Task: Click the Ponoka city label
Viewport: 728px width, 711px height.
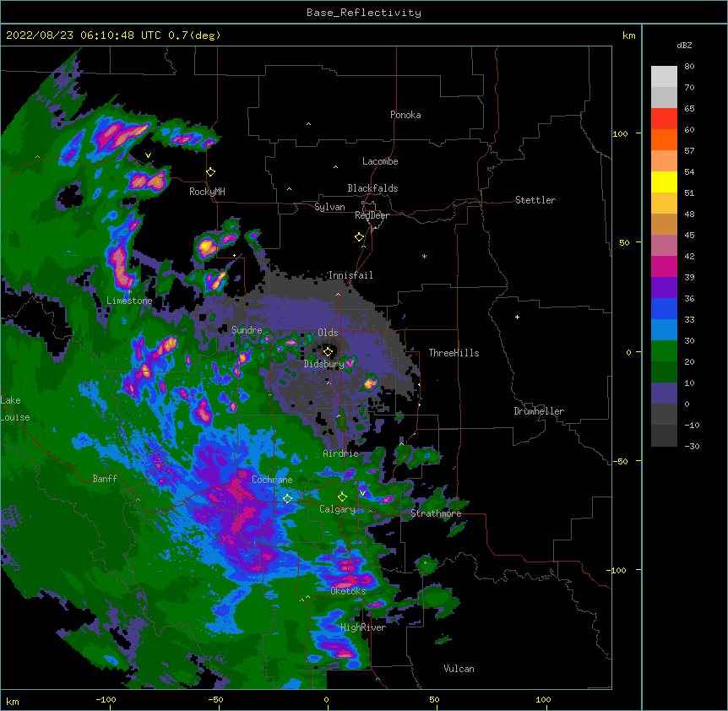Action: (x=405, y=115)
